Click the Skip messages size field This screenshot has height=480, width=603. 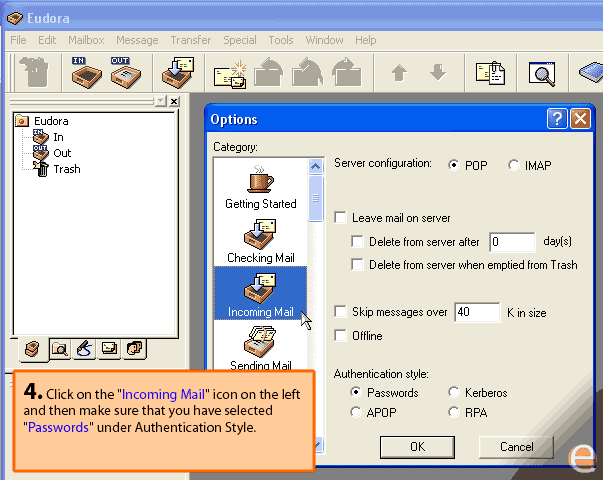[477, 313]
